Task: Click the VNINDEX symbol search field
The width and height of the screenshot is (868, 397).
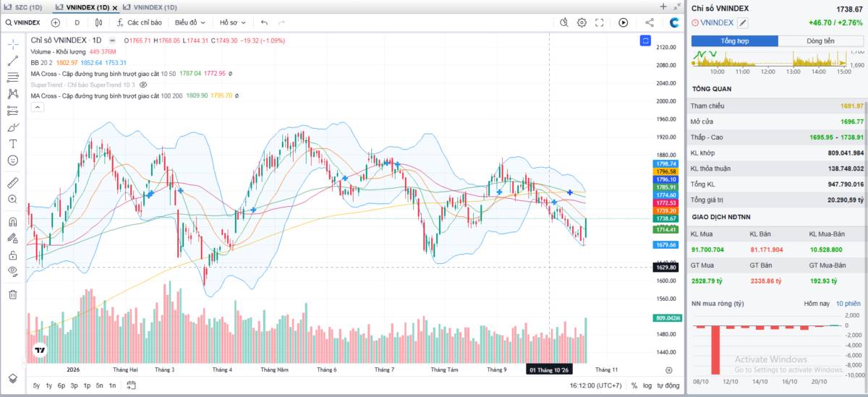Action: click(22, 22)
